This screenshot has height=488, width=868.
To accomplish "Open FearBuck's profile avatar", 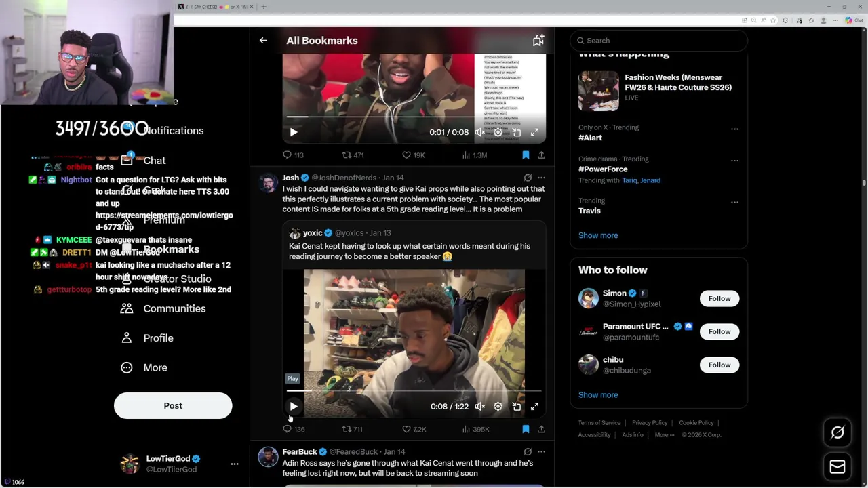I will tap(269, 457).
